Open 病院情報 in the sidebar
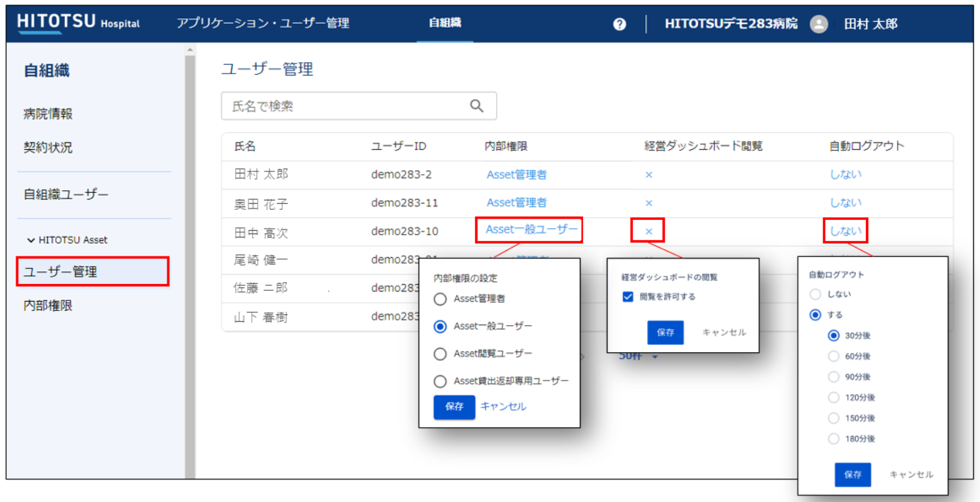 coord(48,114)
